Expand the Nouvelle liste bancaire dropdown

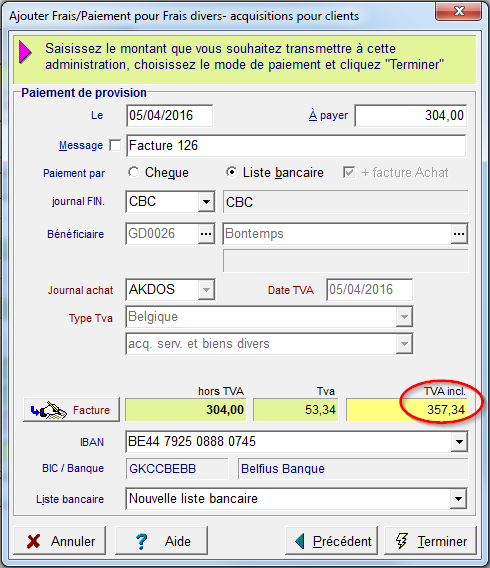click(x=458, y=499)
